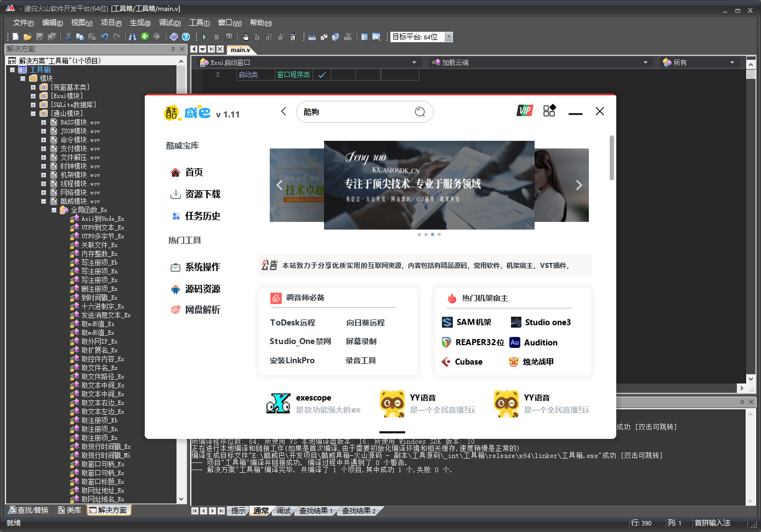Image resolution: width=761 pixels, height=532 pixels.
Task: Switch to the 提示 output tab
Action: [x=238, y=511]
